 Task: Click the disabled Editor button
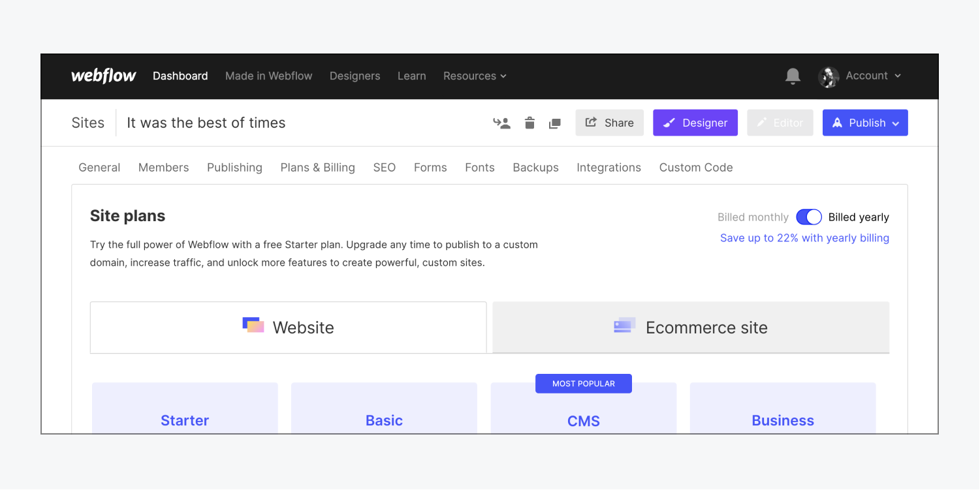(x=780, y=123)
